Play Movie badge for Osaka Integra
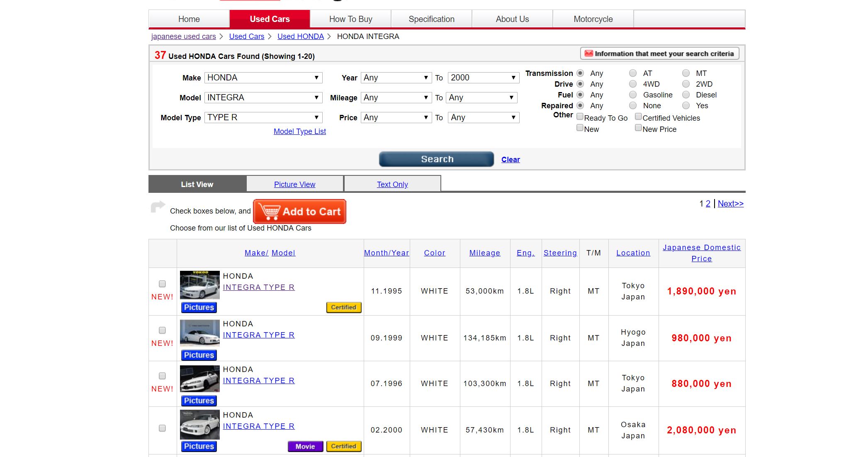Screen dimensions: 868x457 [x=305, y=446]
